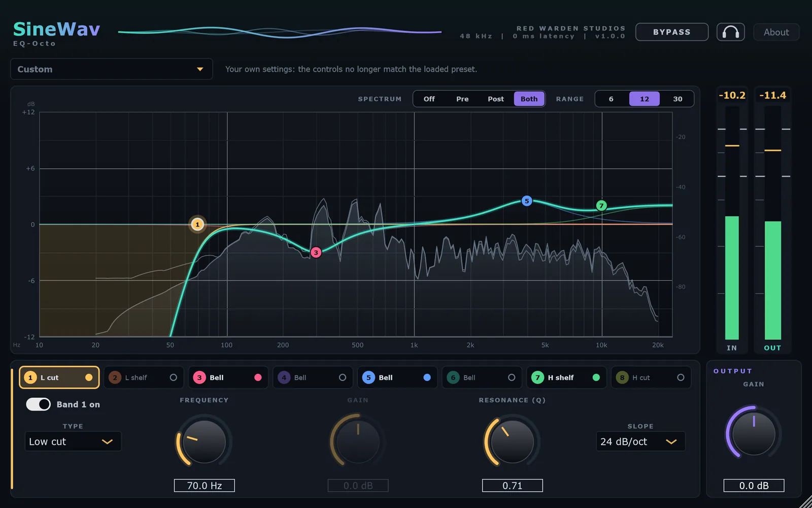This screenshot has height=508, width=812.
Task: Click the Resonance (Q) knob
Action: point(512,441)
